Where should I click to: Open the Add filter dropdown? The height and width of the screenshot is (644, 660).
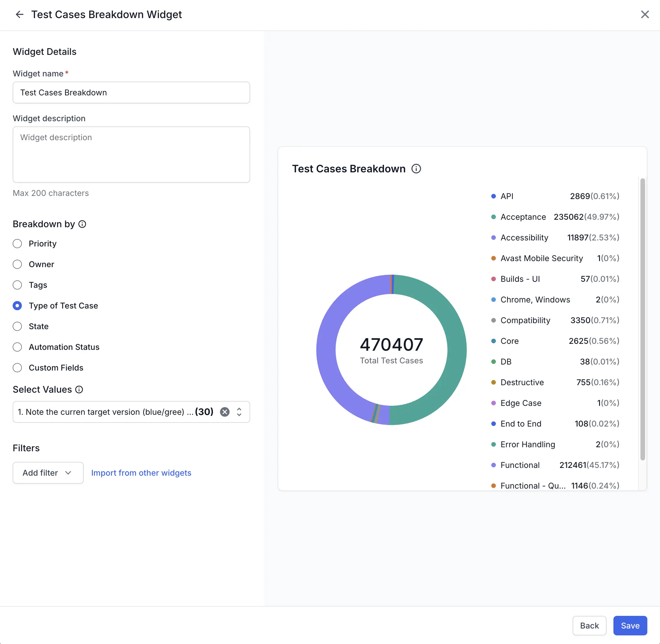pos(48,473)
